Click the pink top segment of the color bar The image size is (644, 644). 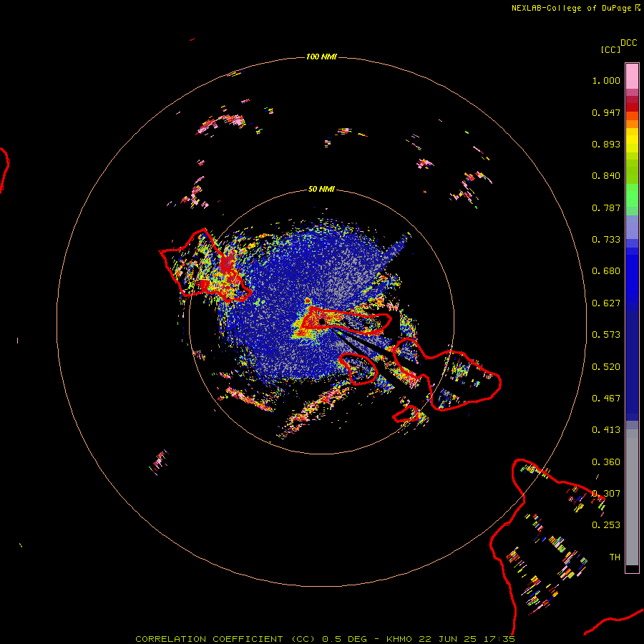tap(632, 76)
